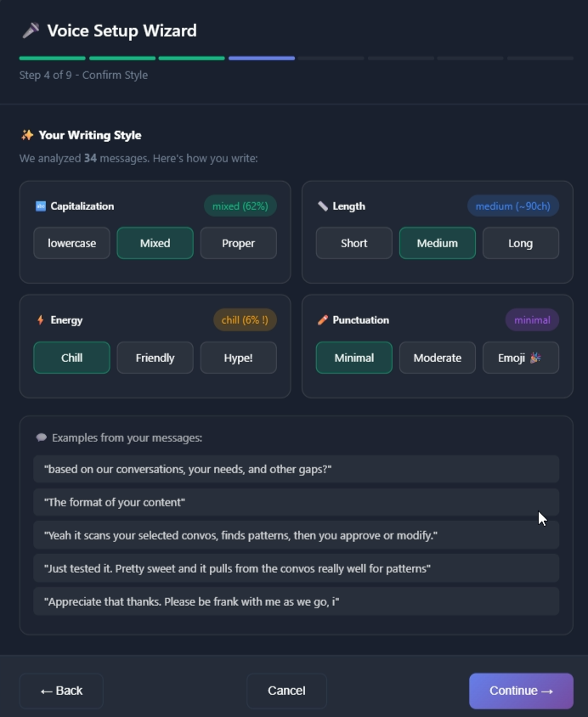This screenshot has width=588, height=717.
Task: Select the Emoji punctuation option
Action: 521,358
